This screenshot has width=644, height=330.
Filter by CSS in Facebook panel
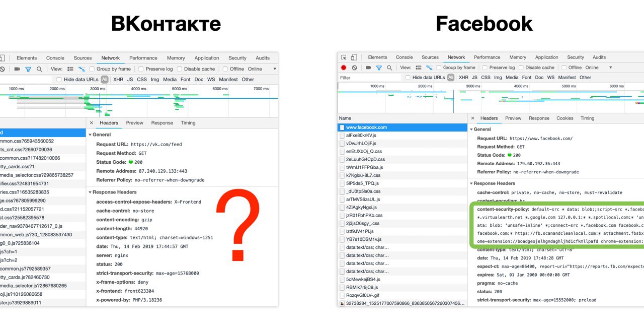coord(486,78)
